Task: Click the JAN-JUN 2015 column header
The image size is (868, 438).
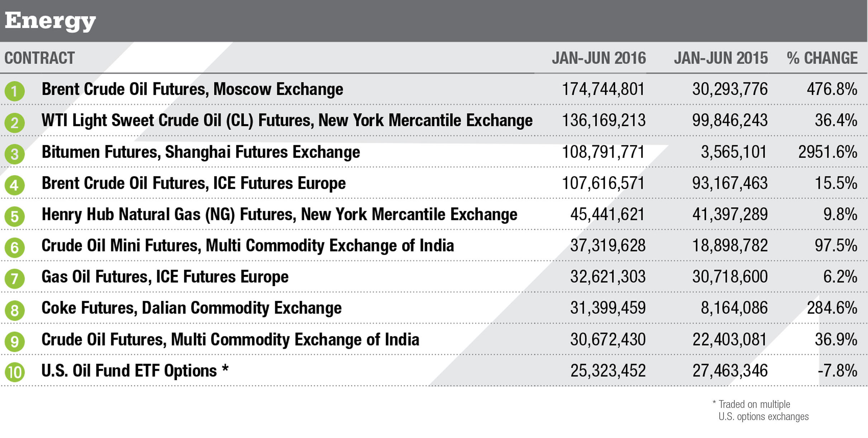Action: point(720,58)
